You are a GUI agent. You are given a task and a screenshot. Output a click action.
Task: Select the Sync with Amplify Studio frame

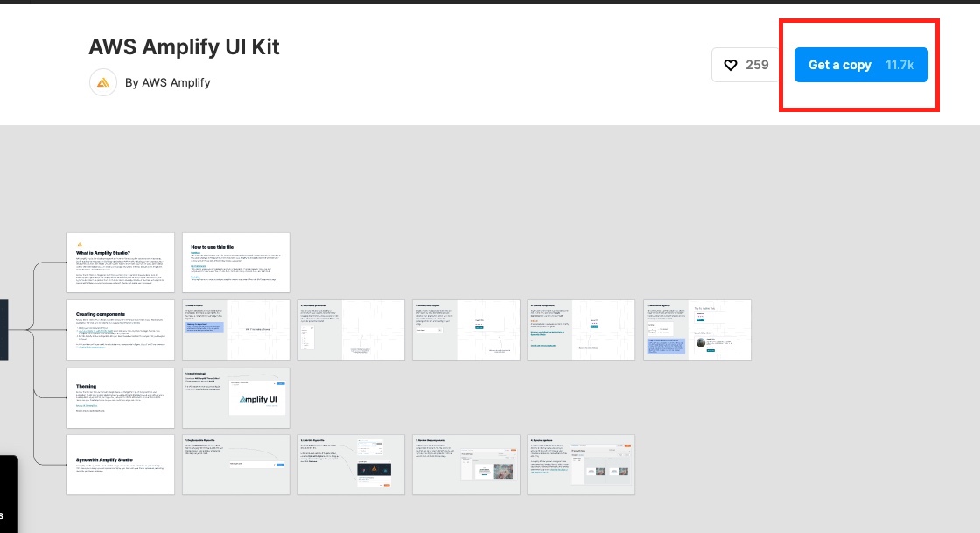coord(121,465)
